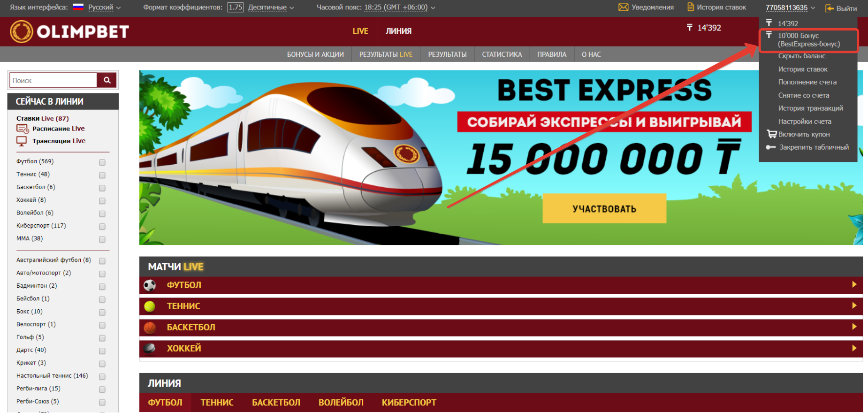Expand the БАСКЕТБОЛ live matches row
This screenshot has height=420, width=868.
[501, 328]
